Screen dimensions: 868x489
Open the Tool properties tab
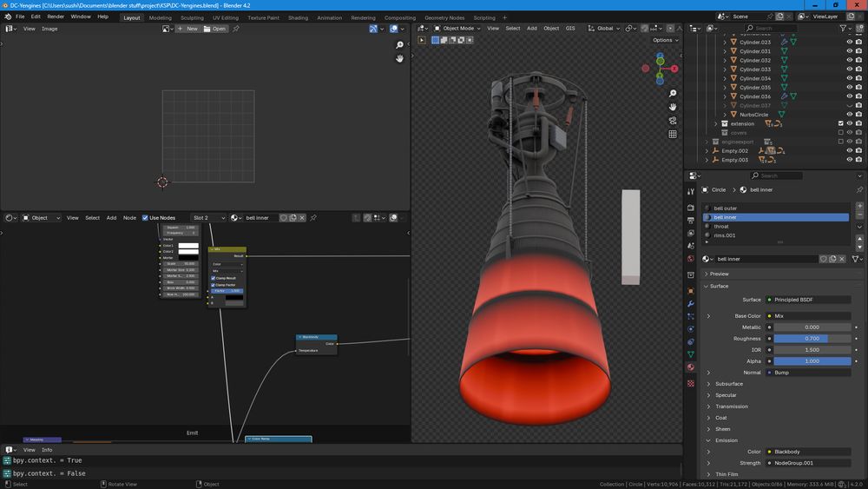[x=690, y=189]
